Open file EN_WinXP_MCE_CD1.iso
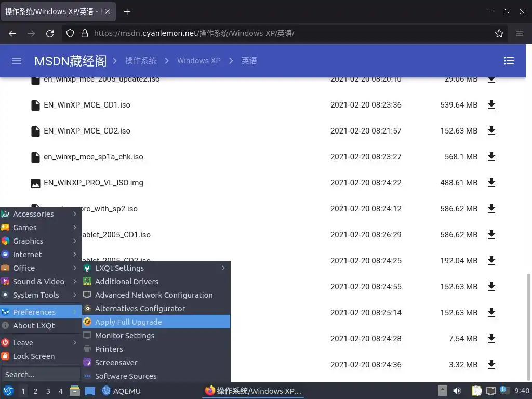The height and width of the screenshot is (399, 532). (x=87, y=105)
